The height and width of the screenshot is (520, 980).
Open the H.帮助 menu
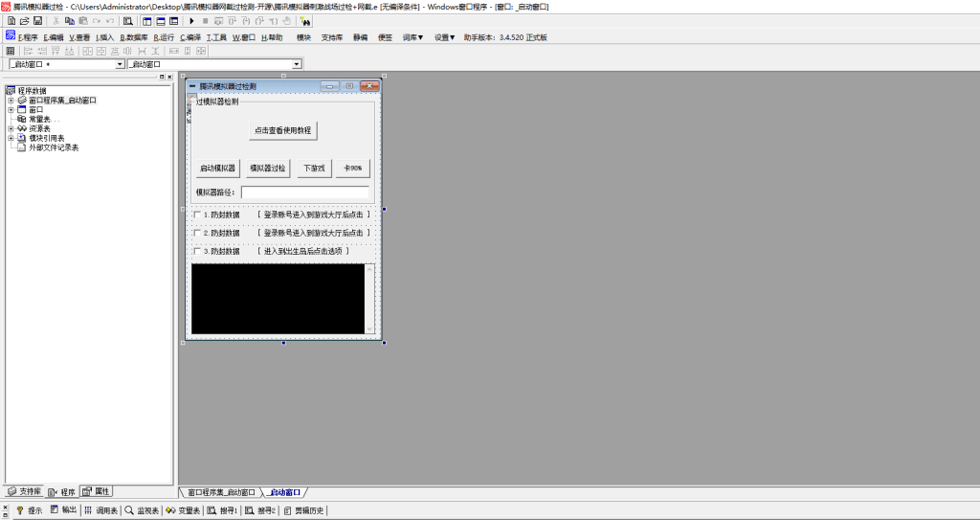point(272,37)
